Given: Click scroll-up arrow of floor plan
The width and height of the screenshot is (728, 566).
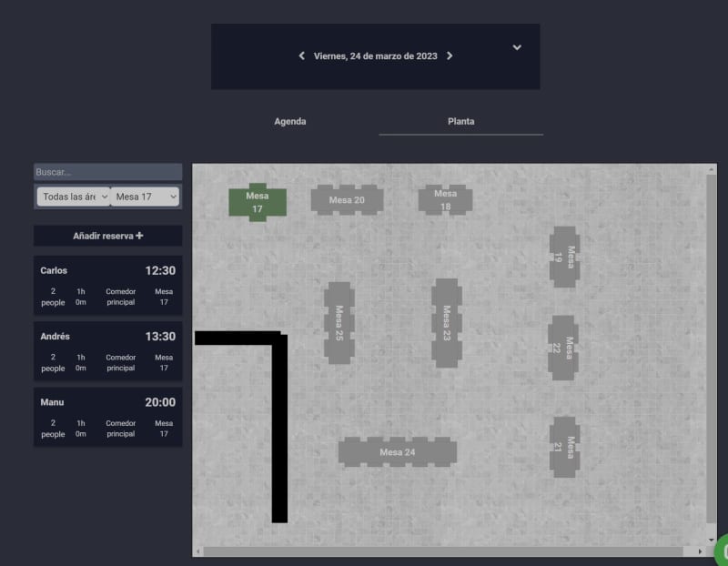Looking at the screenshot, I should (x=711, y=170).
